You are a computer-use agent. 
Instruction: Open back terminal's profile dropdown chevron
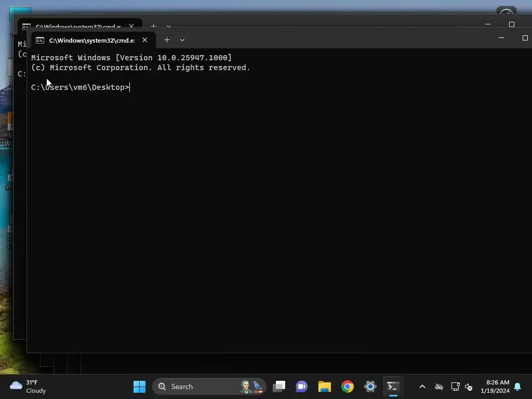pyautogui.click(x=169, y=26)
